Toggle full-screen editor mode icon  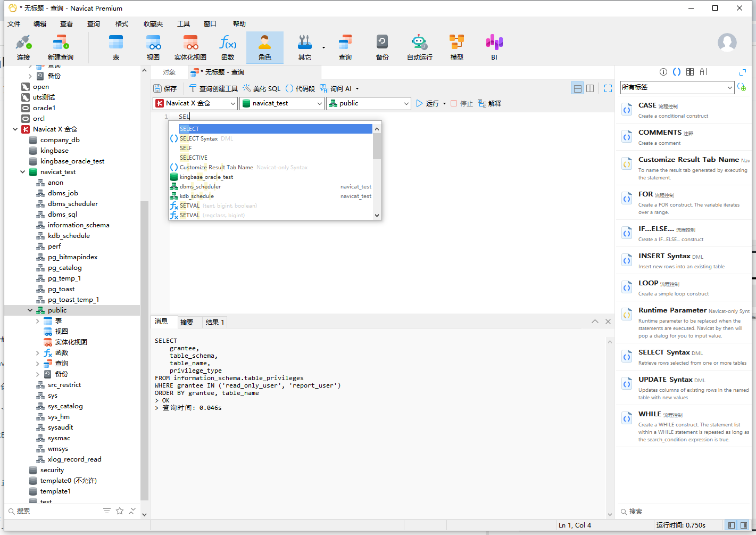click(608, 88)
